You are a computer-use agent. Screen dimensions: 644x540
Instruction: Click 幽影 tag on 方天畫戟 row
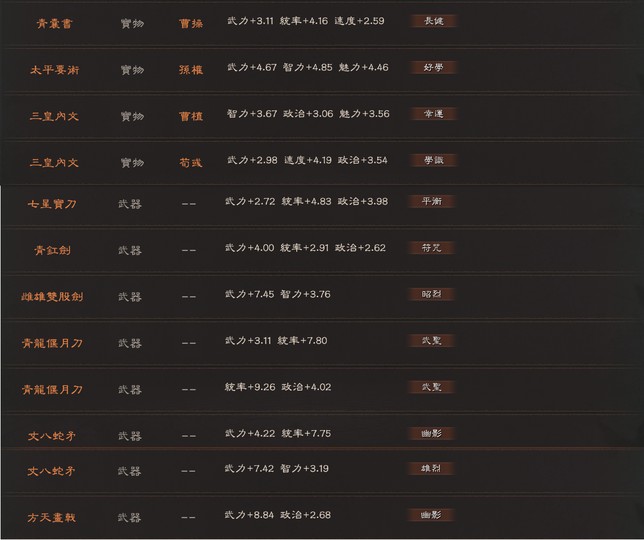[x=431, y=515]
